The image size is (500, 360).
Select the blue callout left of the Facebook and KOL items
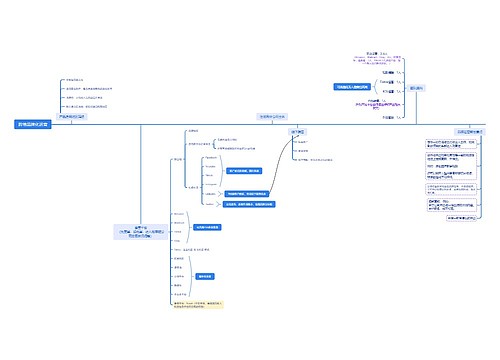click(x=352, y=87)
